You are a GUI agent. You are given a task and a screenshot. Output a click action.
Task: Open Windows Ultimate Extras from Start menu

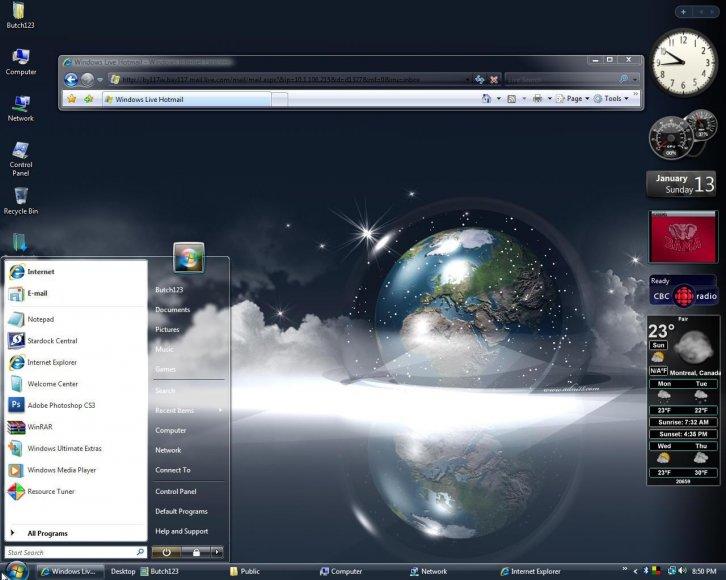[x=76, y=448]
